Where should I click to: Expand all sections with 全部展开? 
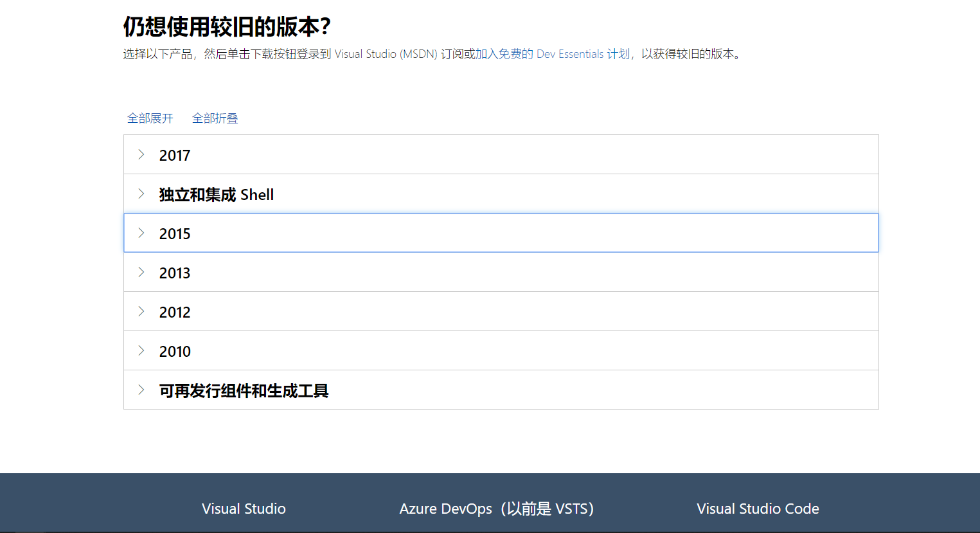tap(150, 118)
